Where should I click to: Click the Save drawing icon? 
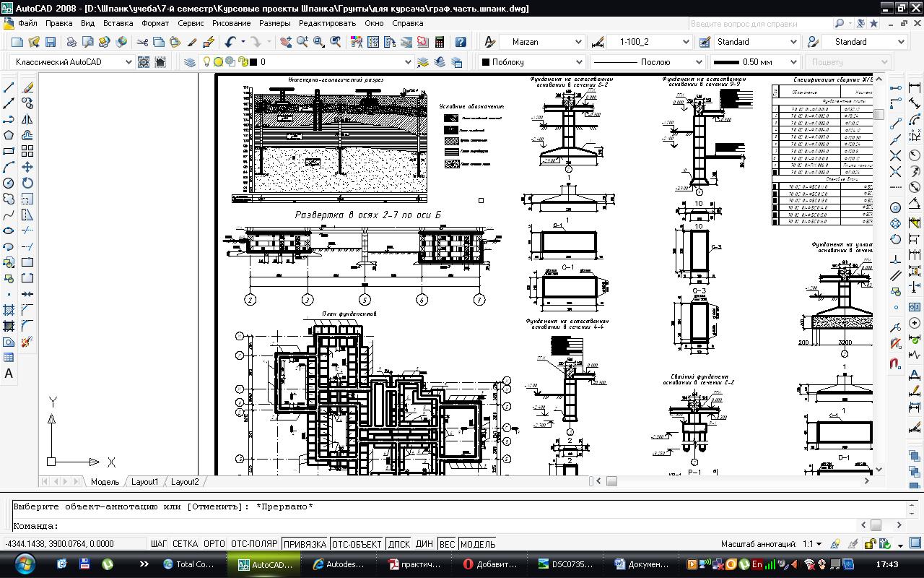51,42
